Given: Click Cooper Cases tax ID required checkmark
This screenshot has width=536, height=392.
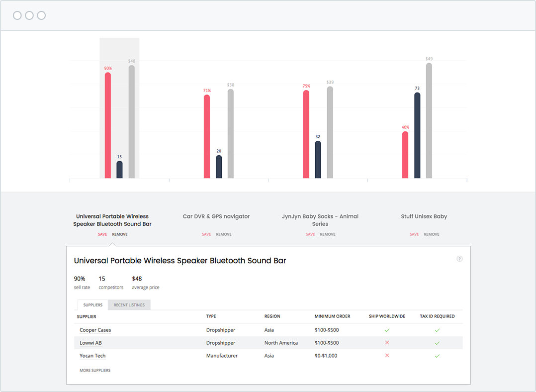Looking at the screenshot, I should (x=437, y=330).
